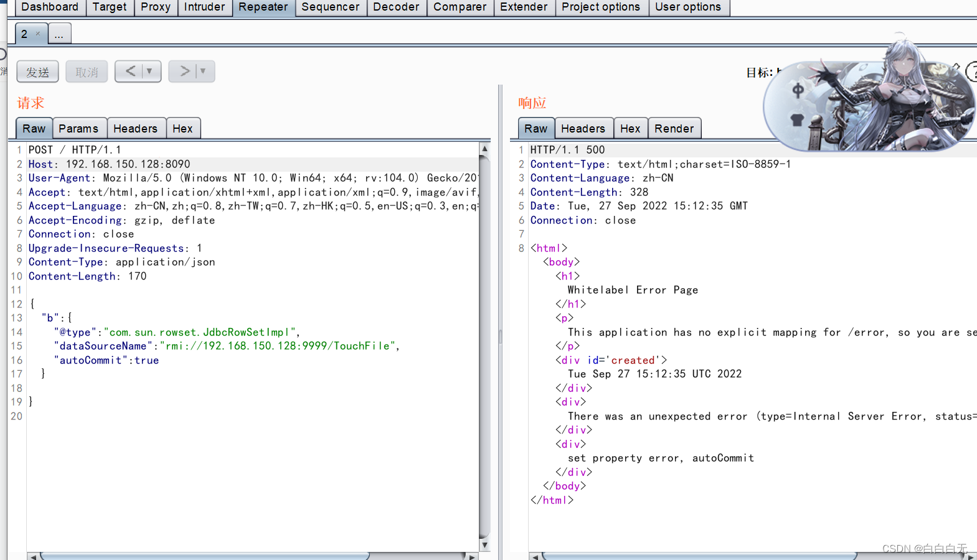The width and height of the screenshot is (977, 560).
Task: Click the 取消 cancel button
Action: click(x=87, y=72)
